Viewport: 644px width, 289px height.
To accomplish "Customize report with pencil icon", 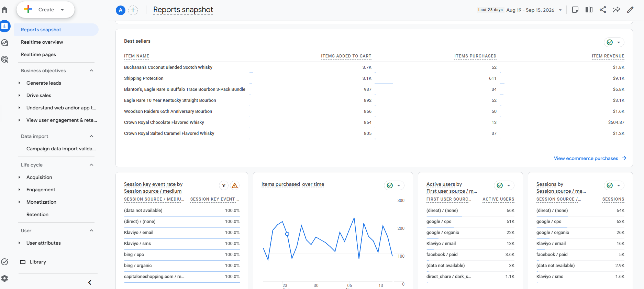I will coord(630,10).
